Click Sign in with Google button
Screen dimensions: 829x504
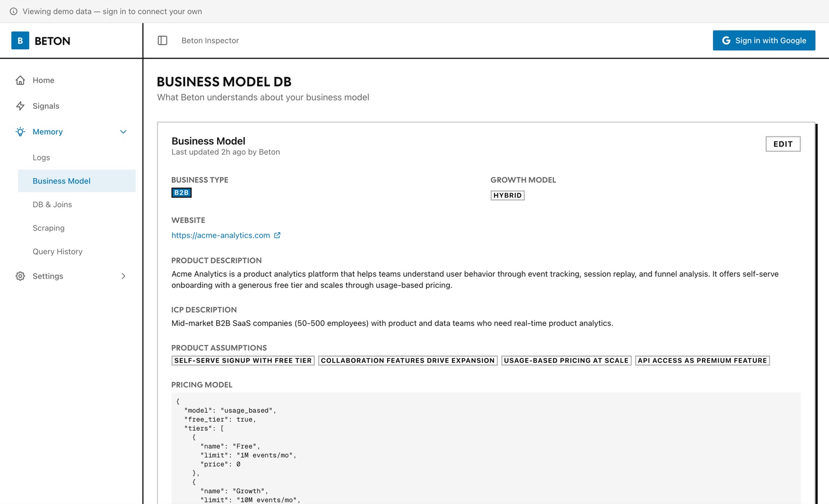(764, 40)
